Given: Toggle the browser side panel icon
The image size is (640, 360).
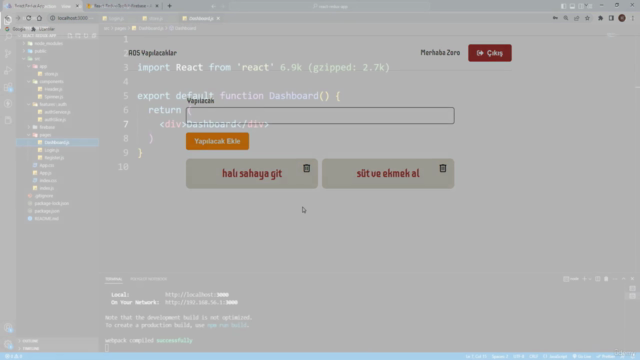Looking at the screenshot, I should [x=611, y=18].
